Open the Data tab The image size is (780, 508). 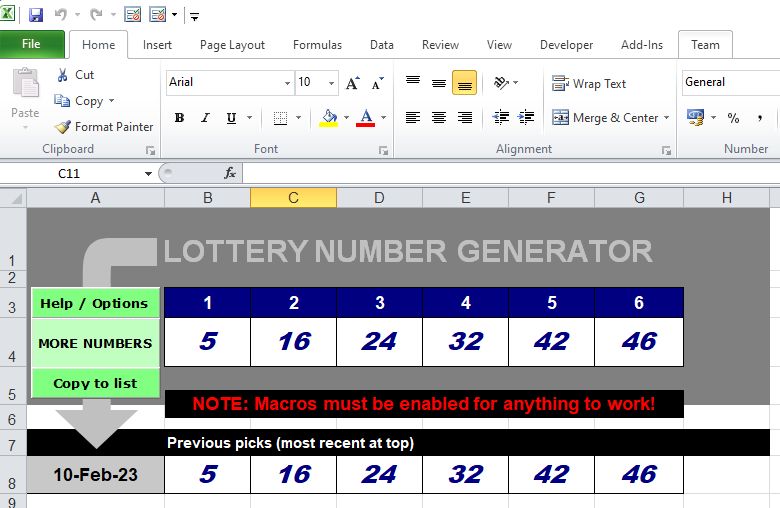click(x=382, y=45)
